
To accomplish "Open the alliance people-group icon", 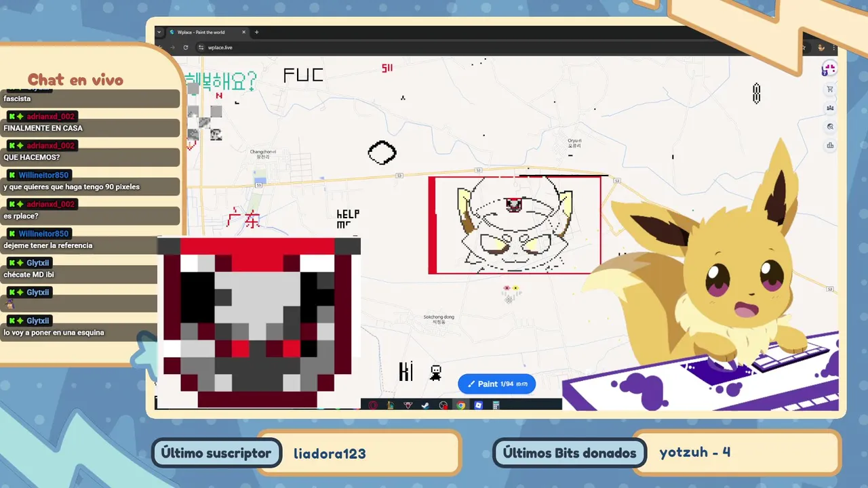I will (829, 108).
